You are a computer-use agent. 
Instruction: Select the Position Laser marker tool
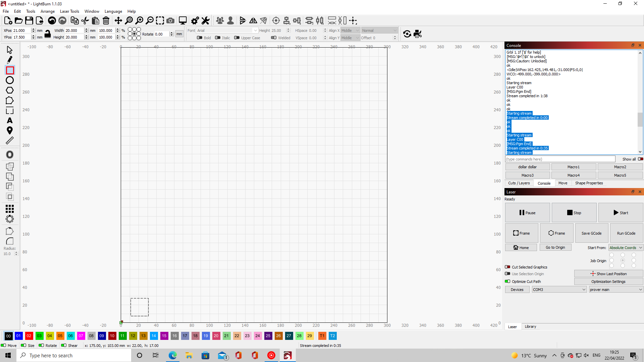coord(10,130)
